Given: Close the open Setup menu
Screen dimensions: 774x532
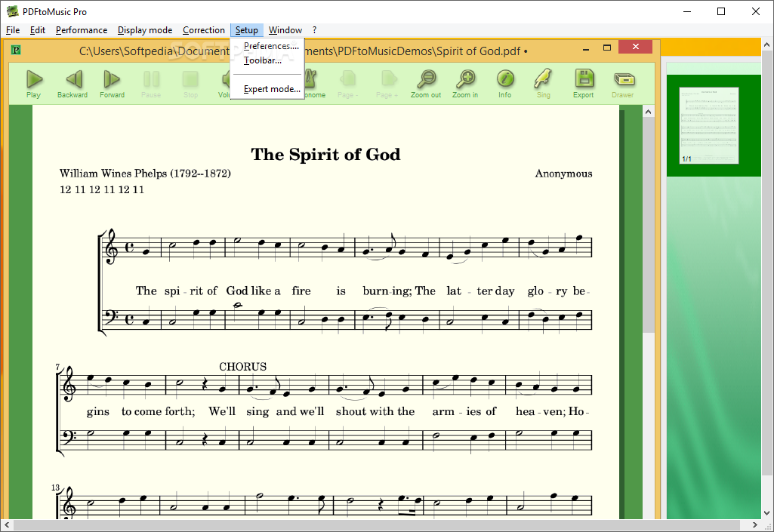Looking at the screenshot, I should 247,30.
